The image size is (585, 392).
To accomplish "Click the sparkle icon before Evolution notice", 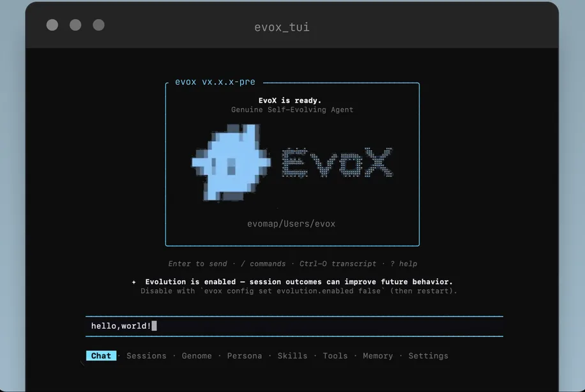I will point(134,282).
